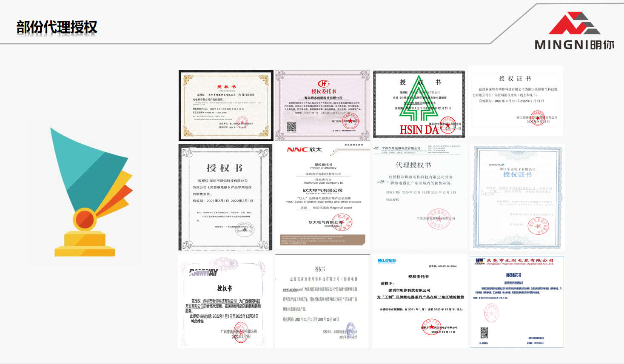Open the black-bordered 高登继电器 授权书 certificate
Viewport: 624px width, 364px height.
click(x=225, y=197)
